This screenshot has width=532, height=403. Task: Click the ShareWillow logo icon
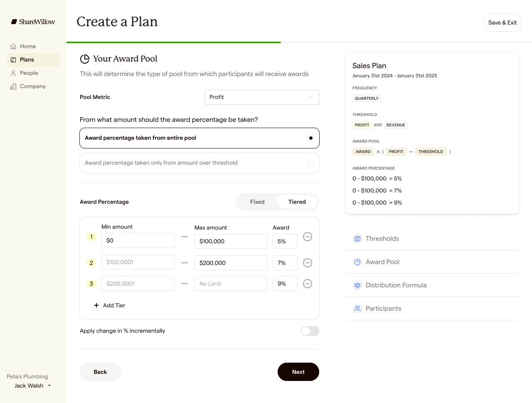[14, 22]
